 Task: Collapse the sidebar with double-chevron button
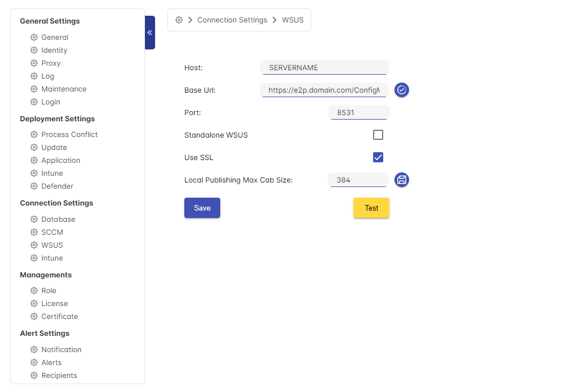pyautogui.click(x=150, y=33)
